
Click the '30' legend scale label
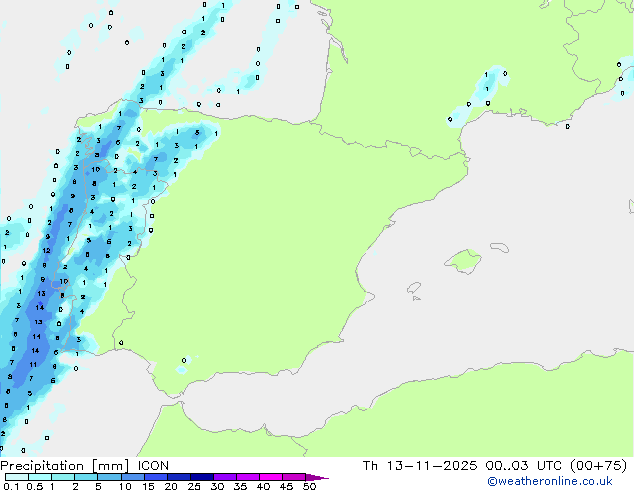217,486
